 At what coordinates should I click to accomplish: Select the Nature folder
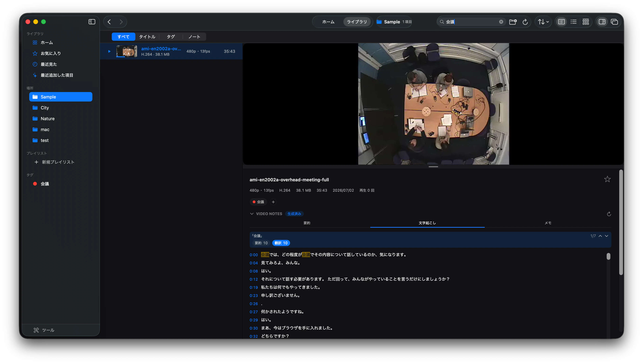pos(60,119)
